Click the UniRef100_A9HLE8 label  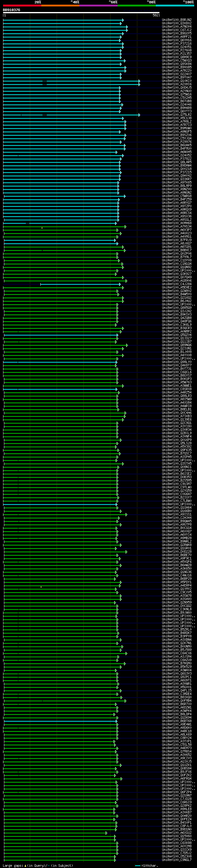(x=177, y=809)
